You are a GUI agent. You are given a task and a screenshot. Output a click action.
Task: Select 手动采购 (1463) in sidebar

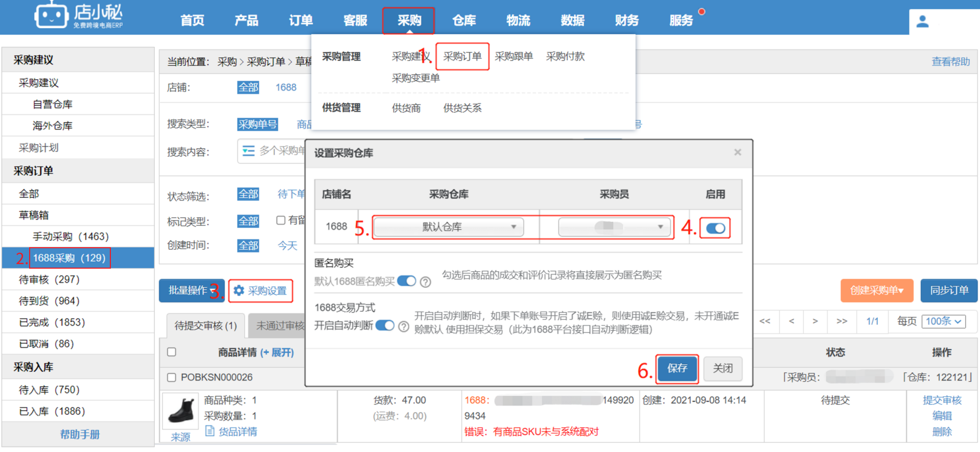(78, 236)
